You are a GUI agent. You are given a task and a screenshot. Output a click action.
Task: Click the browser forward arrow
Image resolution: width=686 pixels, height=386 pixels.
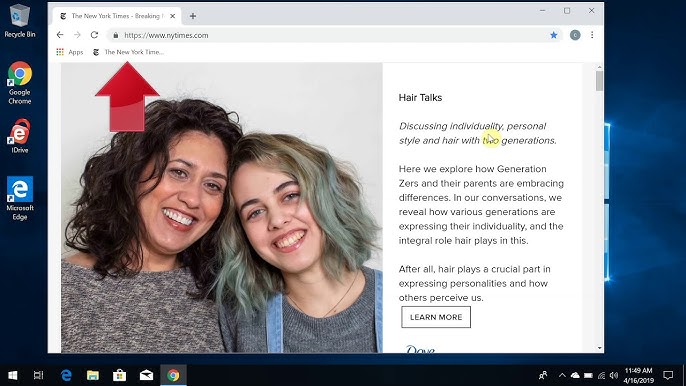coord(77,35)
